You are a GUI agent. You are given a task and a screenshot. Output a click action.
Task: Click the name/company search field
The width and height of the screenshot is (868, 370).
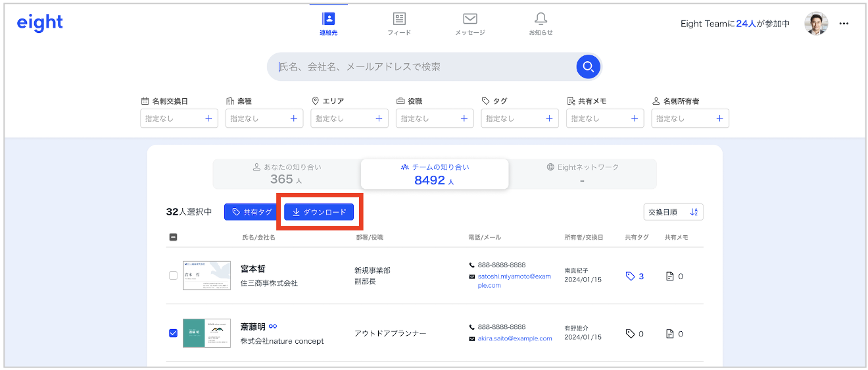(421, 66)
